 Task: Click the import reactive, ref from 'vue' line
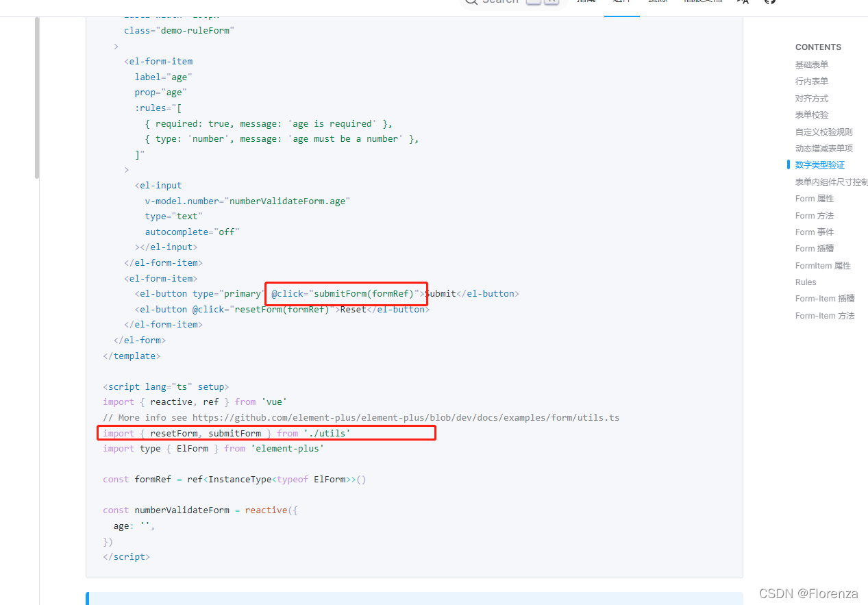195,402
